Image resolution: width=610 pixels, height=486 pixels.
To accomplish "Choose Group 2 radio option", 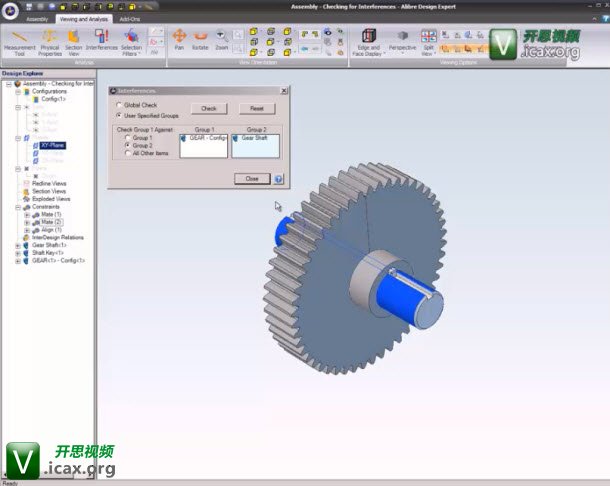I will coord(128,145).
